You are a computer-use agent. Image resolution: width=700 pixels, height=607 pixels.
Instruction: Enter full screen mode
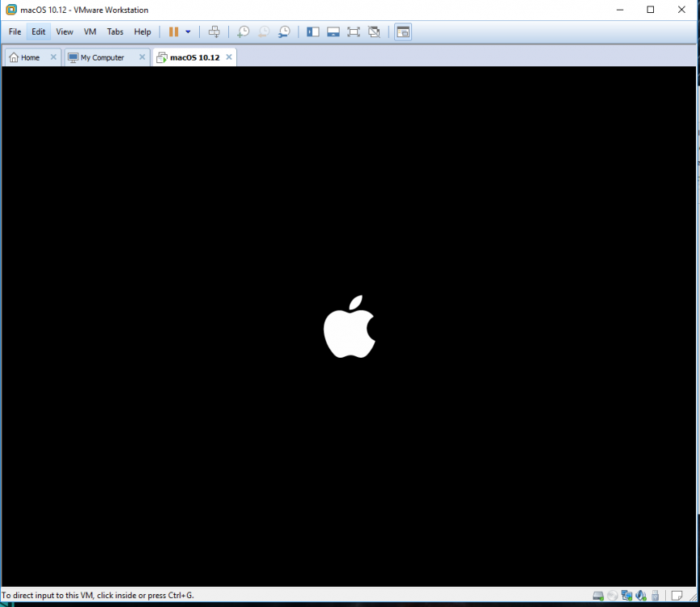tap(354, 32)
